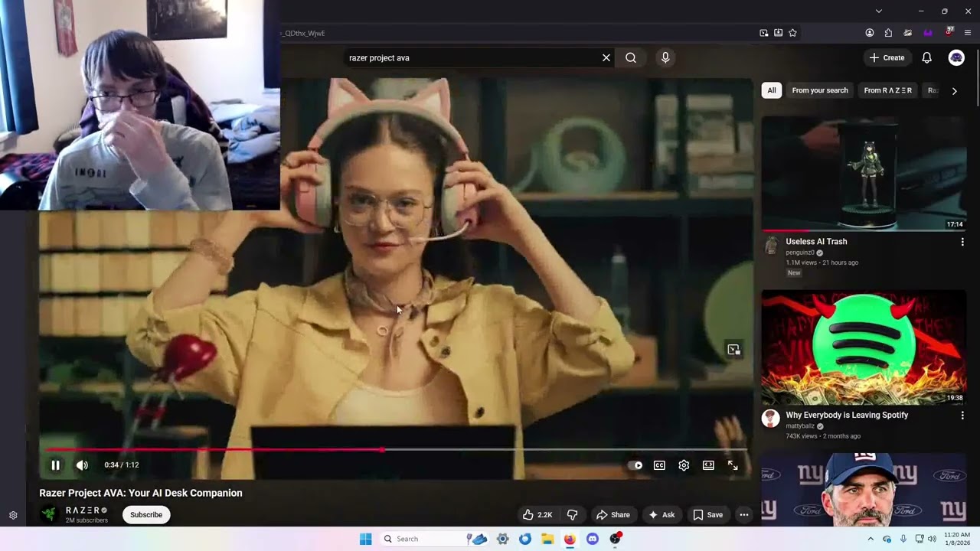Click the gear icon at the lower left
Image resolution: width=980 pixels, height=551 pixels.
pos(13,516)
